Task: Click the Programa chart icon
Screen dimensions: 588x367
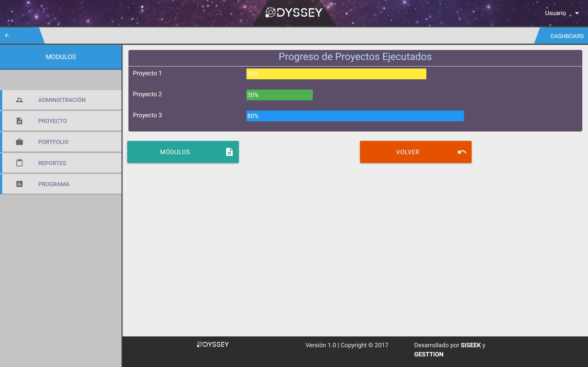Action: pyautogui.click(x=20, y=184)
